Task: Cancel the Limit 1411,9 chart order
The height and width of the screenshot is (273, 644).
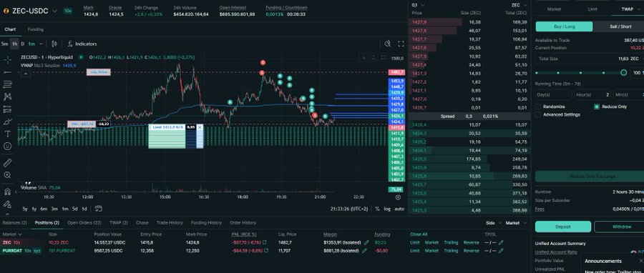Action: pos(200,127)
